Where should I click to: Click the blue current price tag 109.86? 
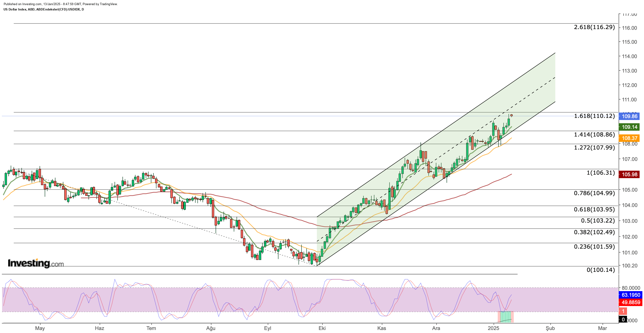[629, 116]
